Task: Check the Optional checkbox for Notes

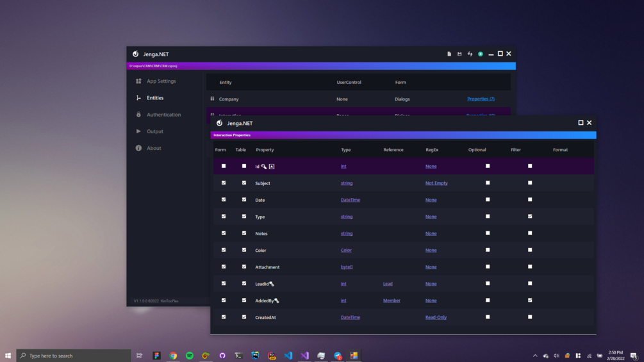Action: pyautogui.click(x=488, y=233)
